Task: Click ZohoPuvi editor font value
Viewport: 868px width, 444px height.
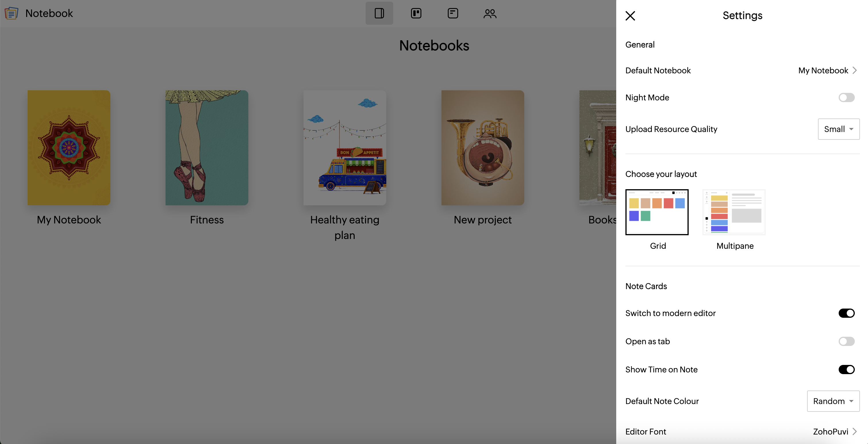Action: click(x=830, y=432)
